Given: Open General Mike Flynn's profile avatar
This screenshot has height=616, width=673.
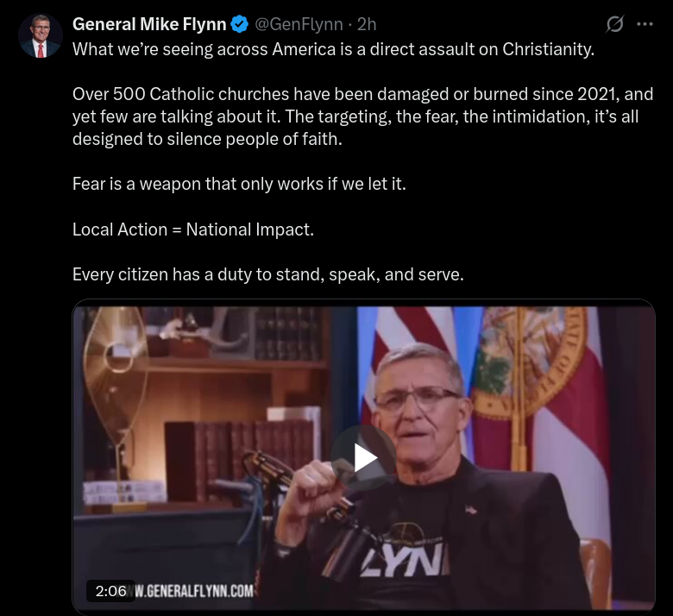Looking at the screenshot, I should 40,36.
